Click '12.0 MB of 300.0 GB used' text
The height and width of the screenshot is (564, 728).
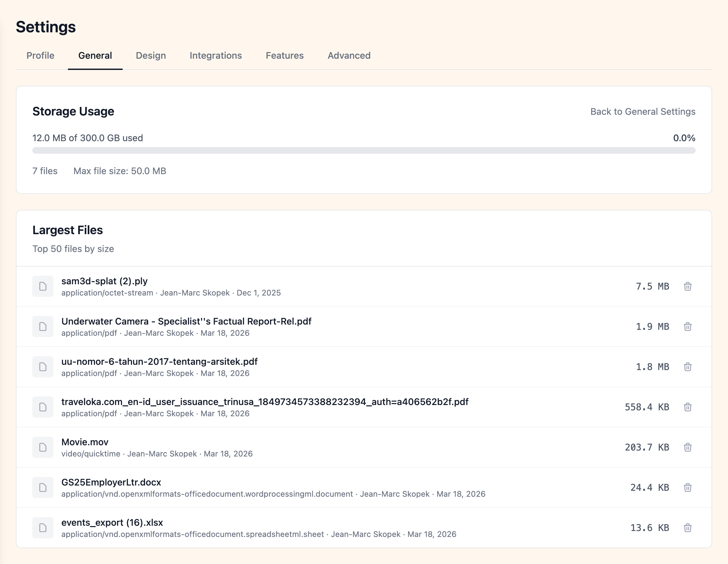click(x=88, y=138)
